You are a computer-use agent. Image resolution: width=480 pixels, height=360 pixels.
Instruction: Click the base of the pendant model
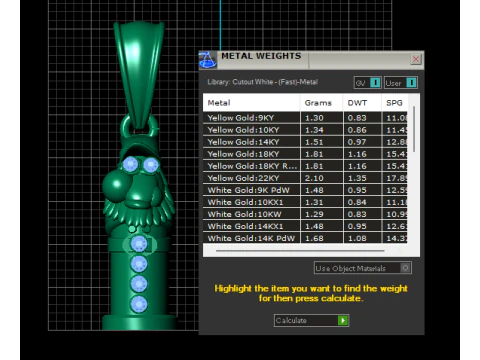[139, 322]
